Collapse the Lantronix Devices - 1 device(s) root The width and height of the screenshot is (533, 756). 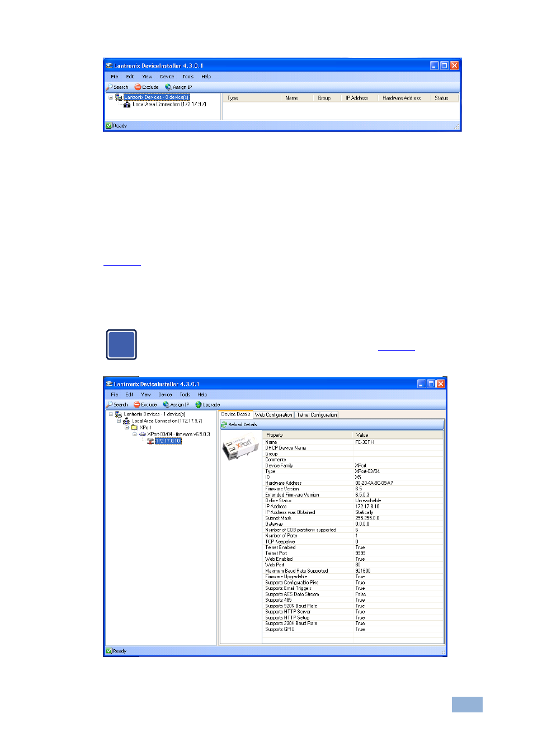[111, 415]
